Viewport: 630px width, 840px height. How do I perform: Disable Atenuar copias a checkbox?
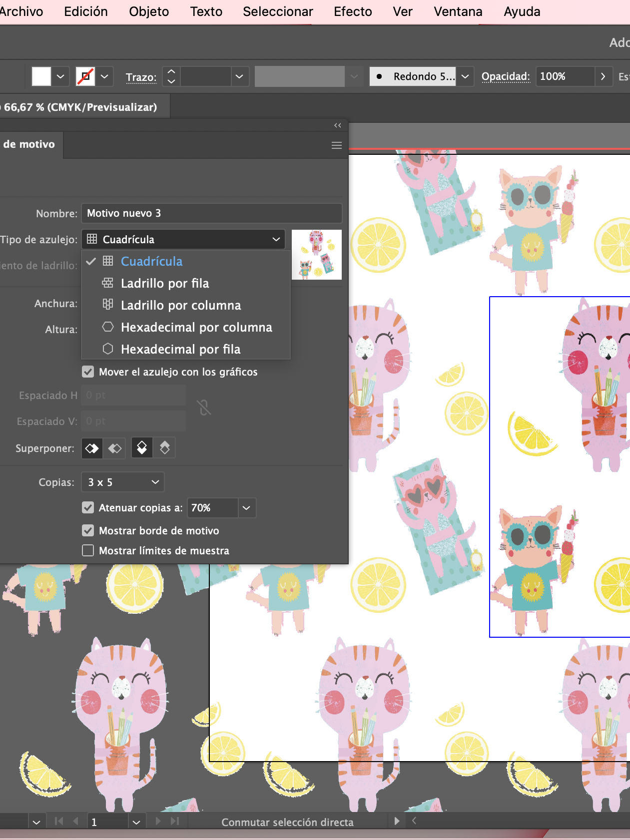pos(88,508)
